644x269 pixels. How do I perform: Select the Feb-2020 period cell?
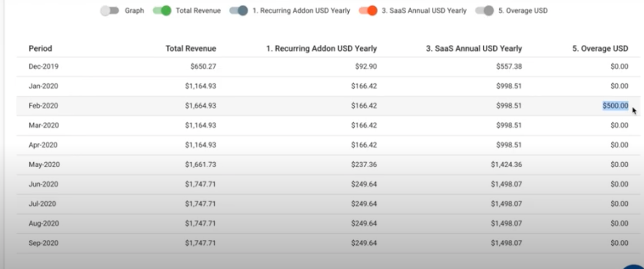pyautogui.click(x=43, y=106)
